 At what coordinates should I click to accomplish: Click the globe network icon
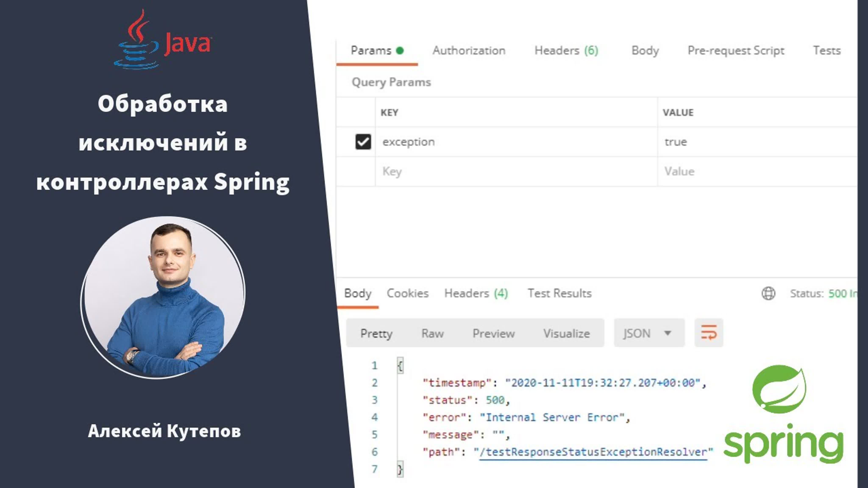[768, 293]
